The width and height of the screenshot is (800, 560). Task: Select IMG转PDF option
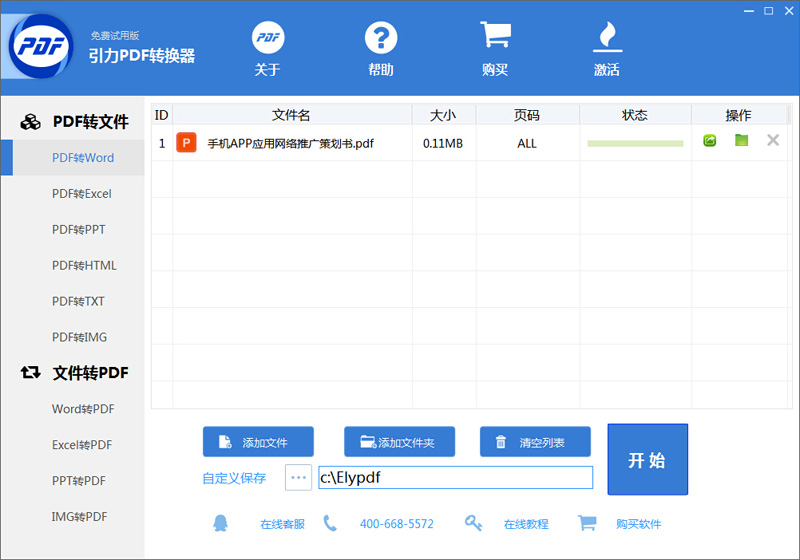(79, 517)
